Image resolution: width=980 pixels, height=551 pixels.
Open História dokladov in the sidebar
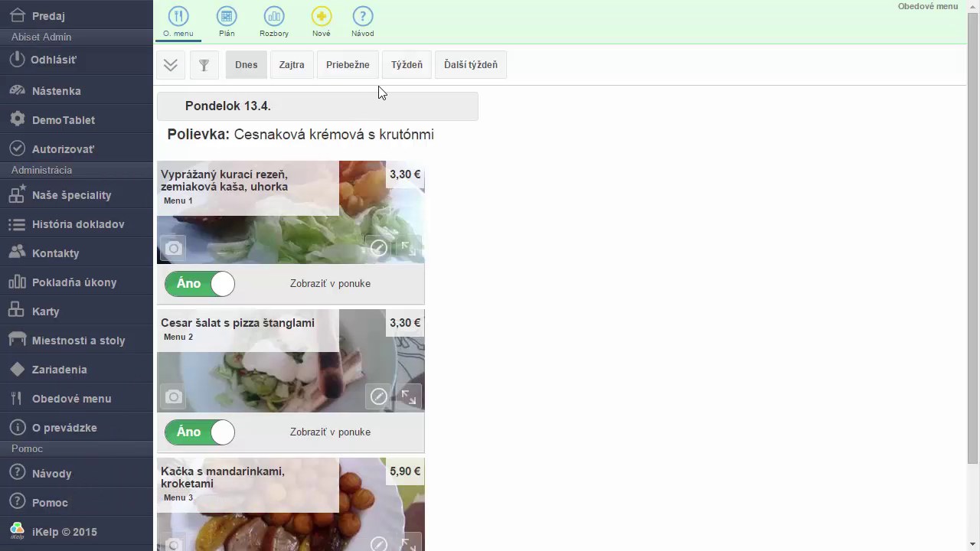(x=77, y=223)
